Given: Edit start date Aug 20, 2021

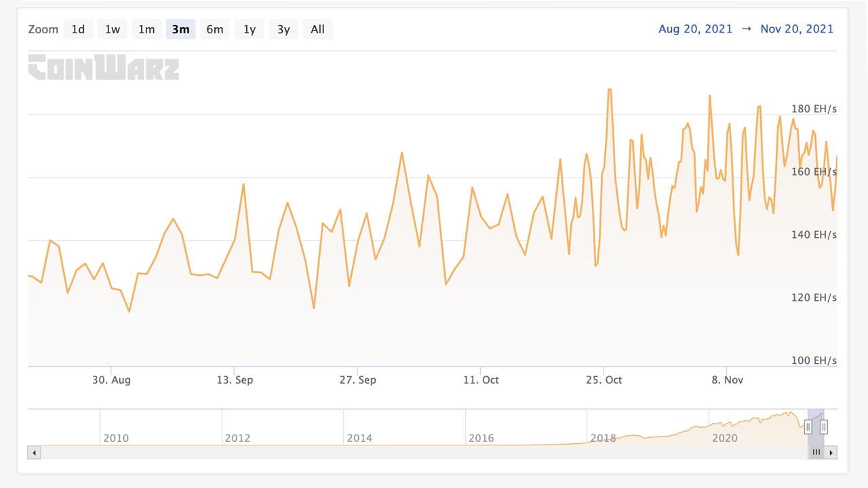Looking at the screenshot, I should point(695,29).
